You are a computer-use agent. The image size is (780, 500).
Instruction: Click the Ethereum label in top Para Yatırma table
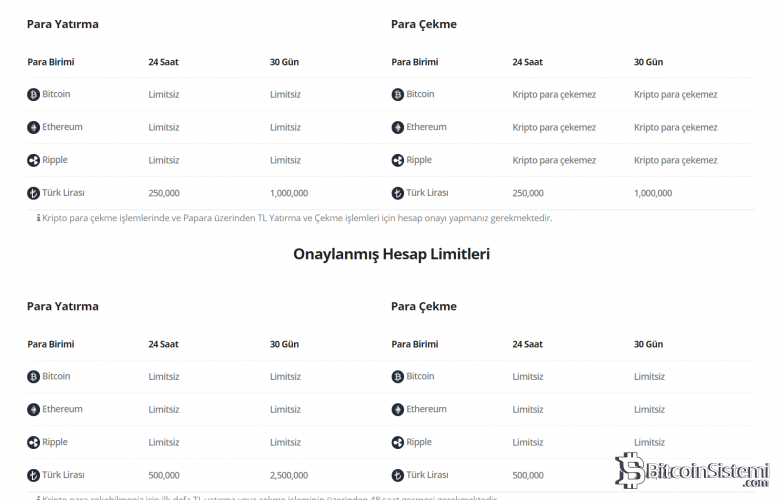(62, 127)
